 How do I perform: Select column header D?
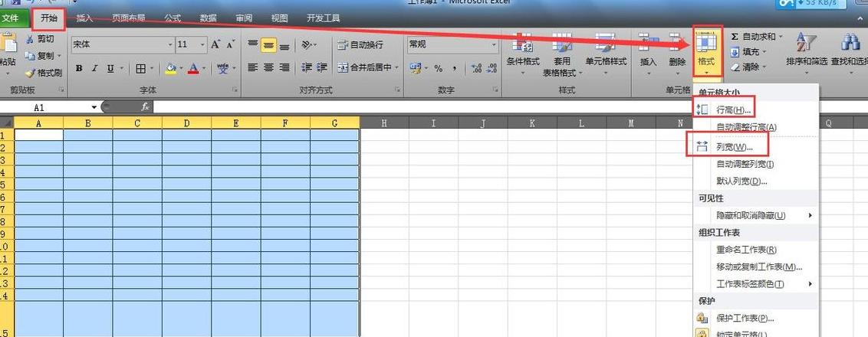coord(186,124)
